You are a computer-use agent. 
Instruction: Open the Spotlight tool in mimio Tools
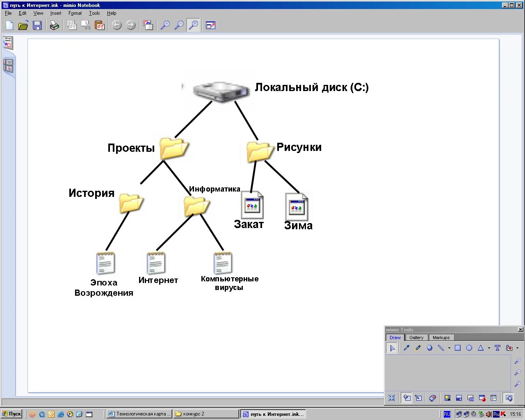[447, 398]
